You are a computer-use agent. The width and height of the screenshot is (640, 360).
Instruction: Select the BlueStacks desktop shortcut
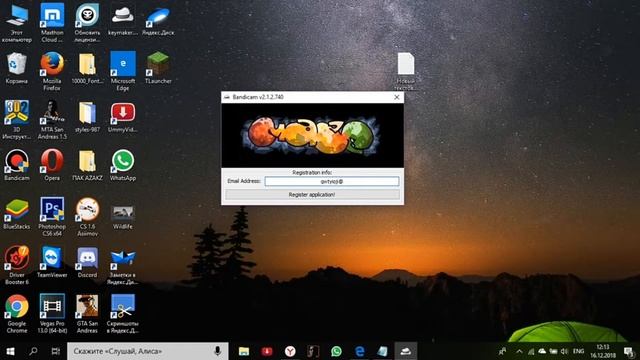coord(17,213)
